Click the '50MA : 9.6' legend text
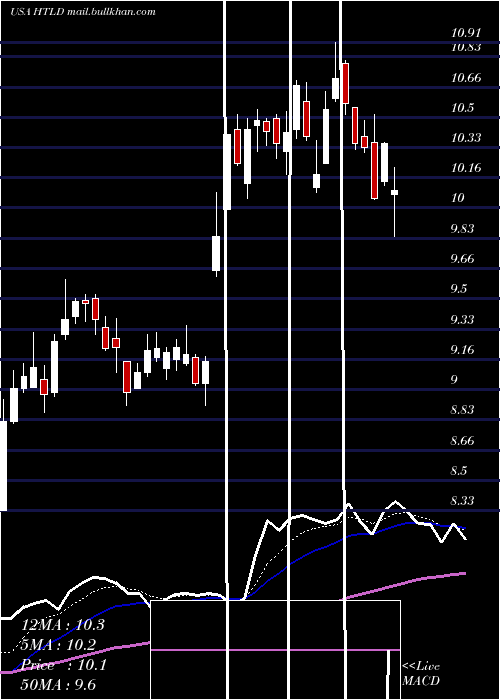The image size is (500, 700). (59, 684)
